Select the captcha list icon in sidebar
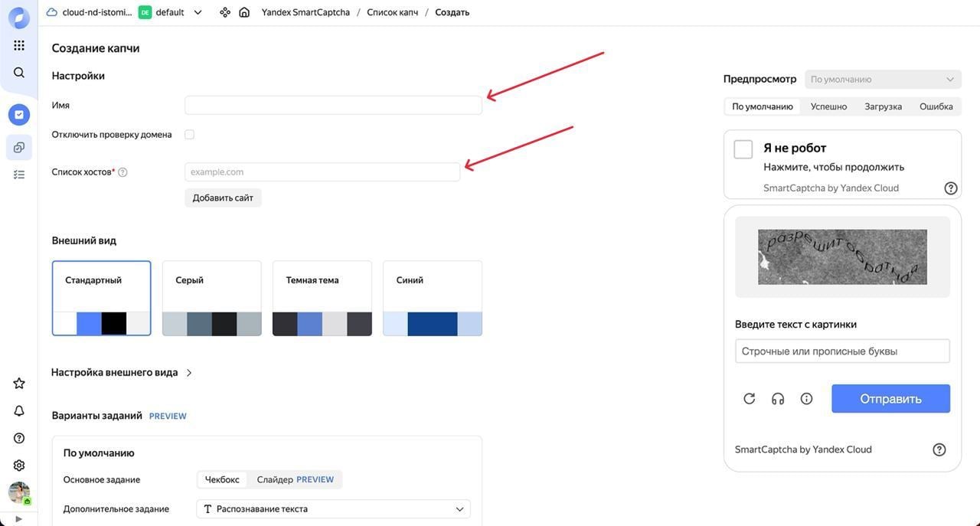This screenshot has width=980, height=526. point(19,147)
